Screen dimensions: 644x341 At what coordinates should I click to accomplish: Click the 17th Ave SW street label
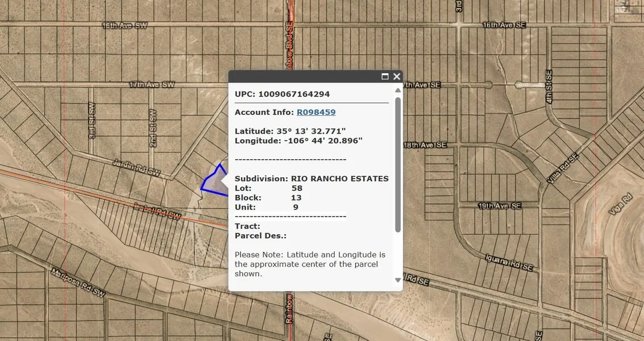pyautogui.click(x=151, y=84)
